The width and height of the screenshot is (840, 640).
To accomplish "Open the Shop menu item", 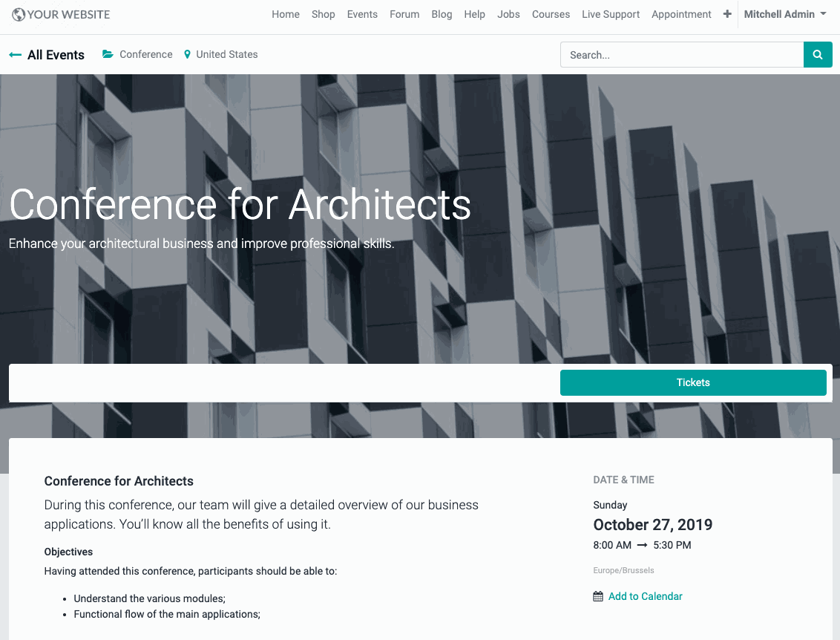I will point(323,14).
